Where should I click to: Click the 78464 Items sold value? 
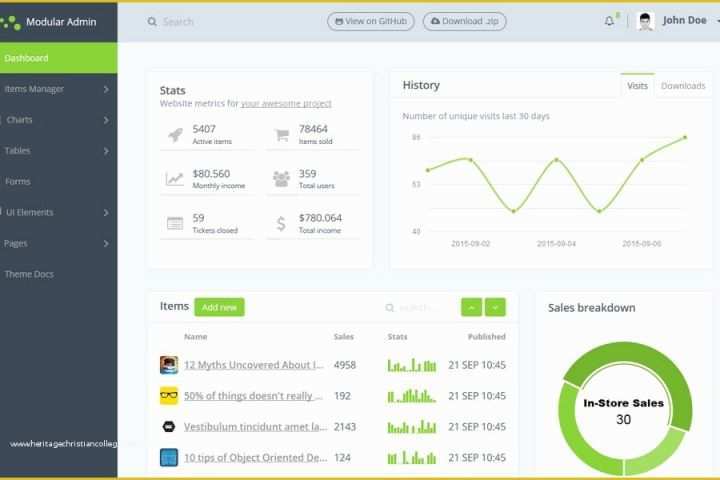click(313, 129)
